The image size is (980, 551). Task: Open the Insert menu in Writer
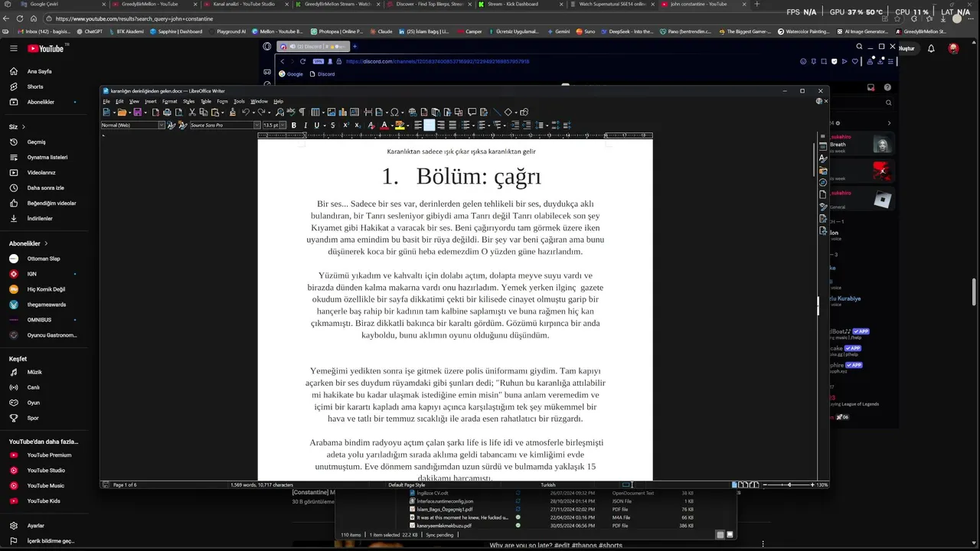click(x=150, y=101)
